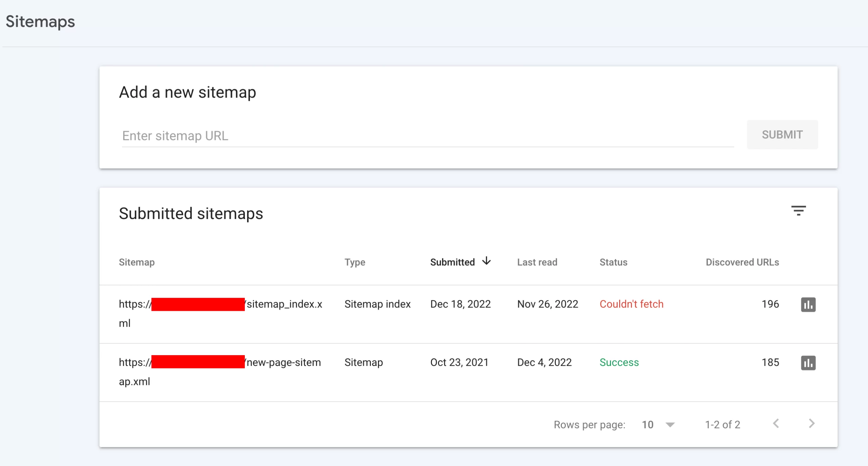
Task: Go to next page of sitemaps
Action: [811, 424]
